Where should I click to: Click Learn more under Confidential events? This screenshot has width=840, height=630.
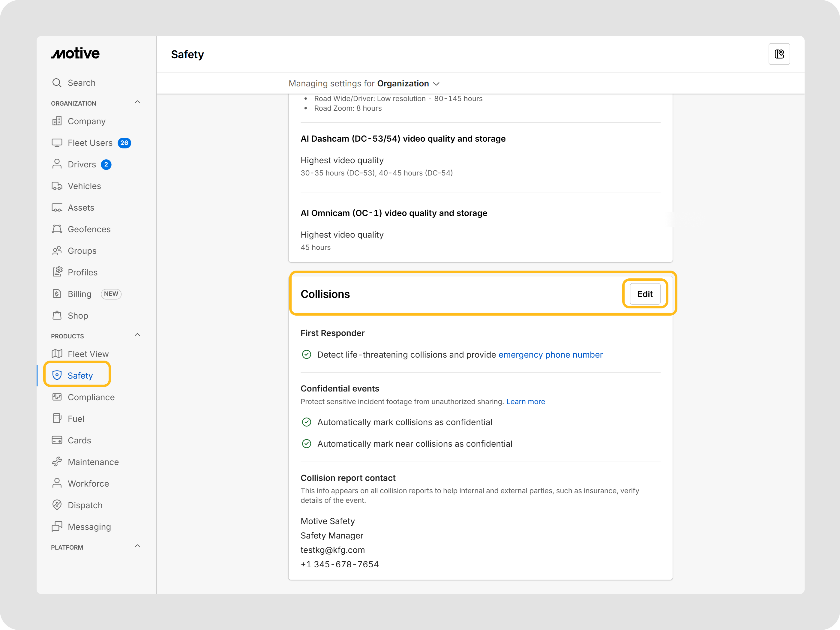coord(525,402)
